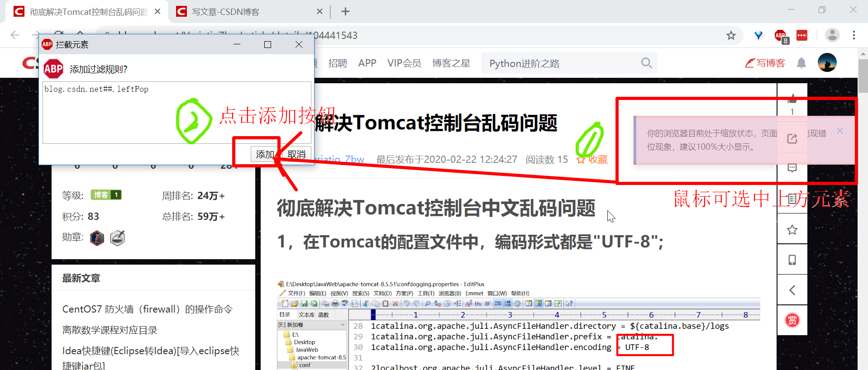Click the Python进阶之路 search field
This screenshot has width=868, height=370.
(561, 63)
